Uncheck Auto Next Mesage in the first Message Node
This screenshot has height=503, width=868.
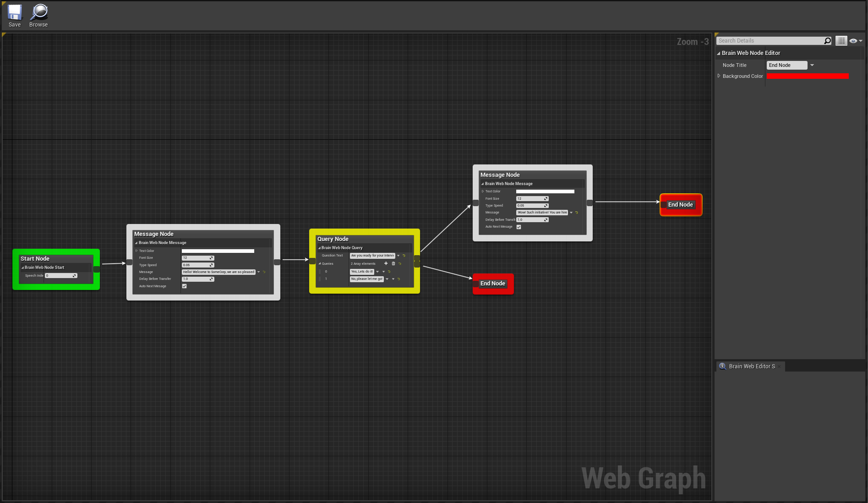184,286
